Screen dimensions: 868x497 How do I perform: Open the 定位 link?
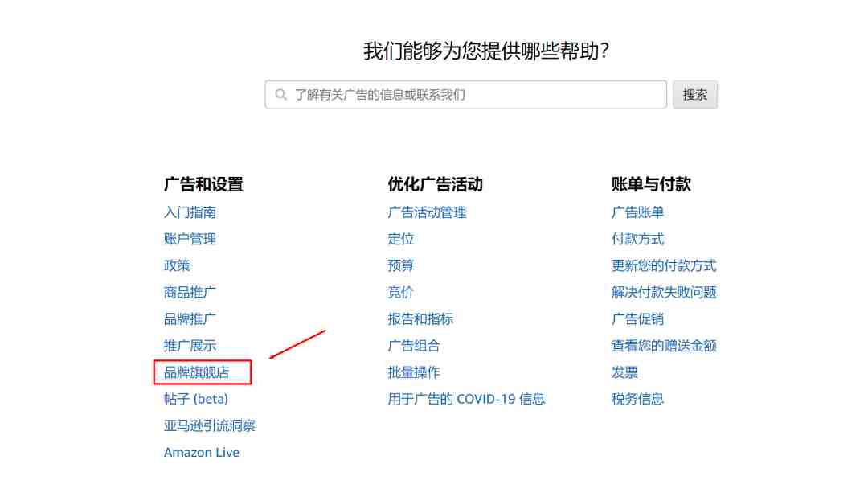pos(401,239)
